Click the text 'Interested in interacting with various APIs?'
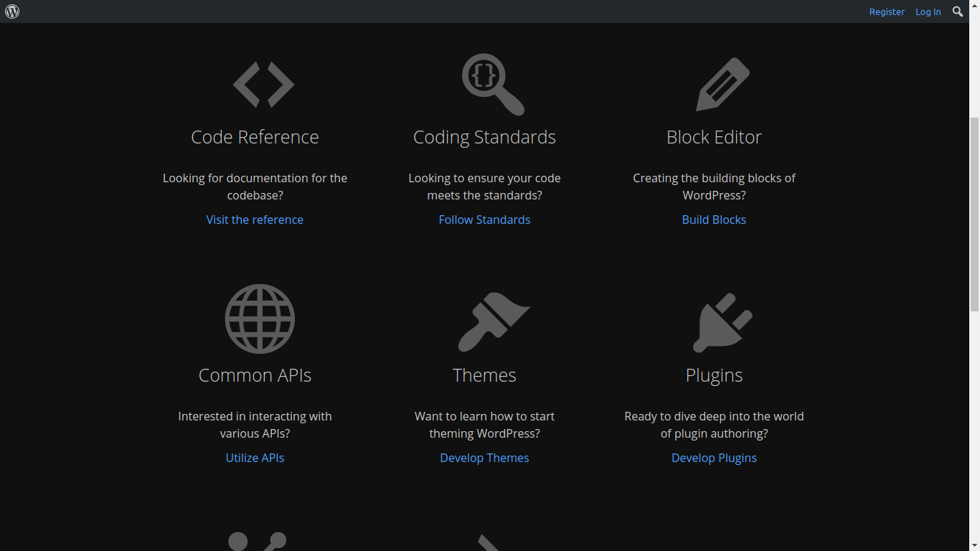Screen dimensions: 980x551 255,425
